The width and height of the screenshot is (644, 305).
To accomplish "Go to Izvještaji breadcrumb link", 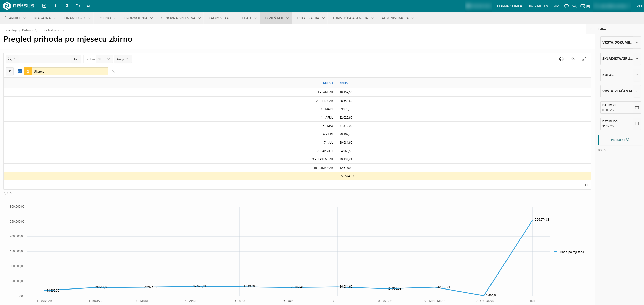I will (10, 30).
